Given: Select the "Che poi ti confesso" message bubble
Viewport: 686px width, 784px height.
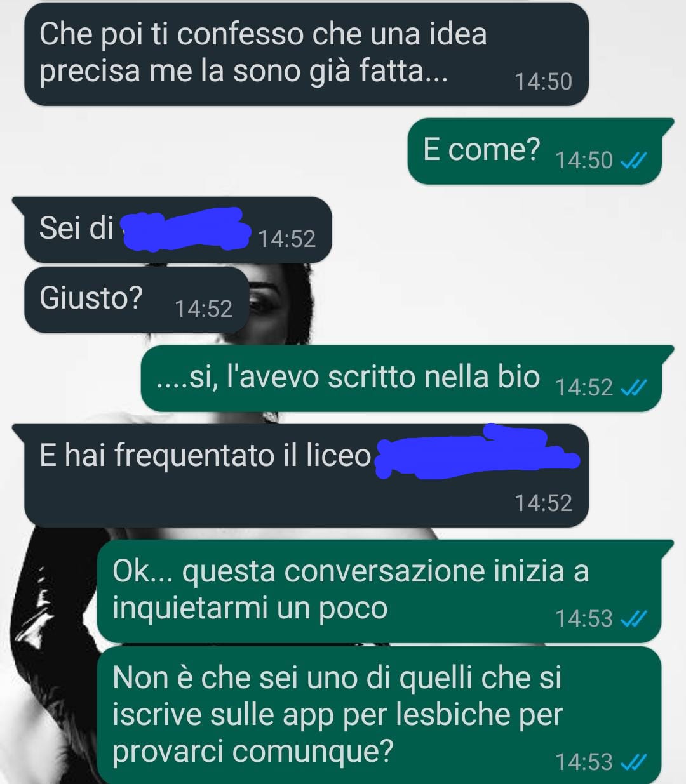Looking at the screenshot, I should click(306, 54).
